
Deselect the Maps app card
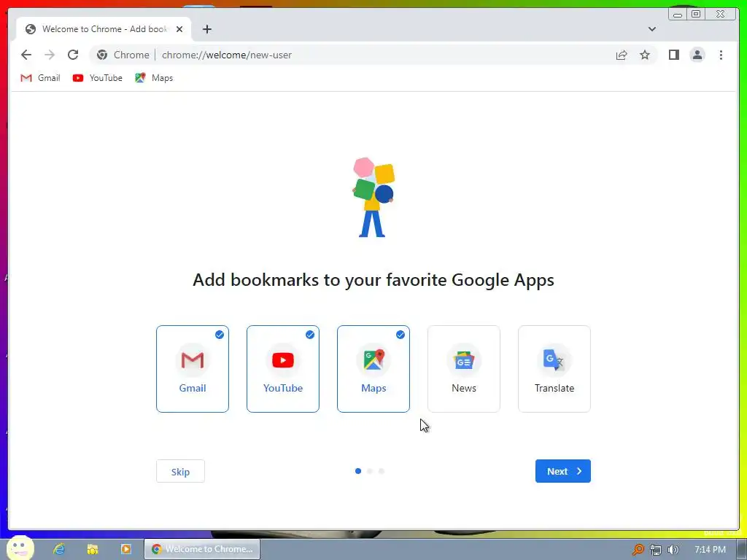point(373,368)
